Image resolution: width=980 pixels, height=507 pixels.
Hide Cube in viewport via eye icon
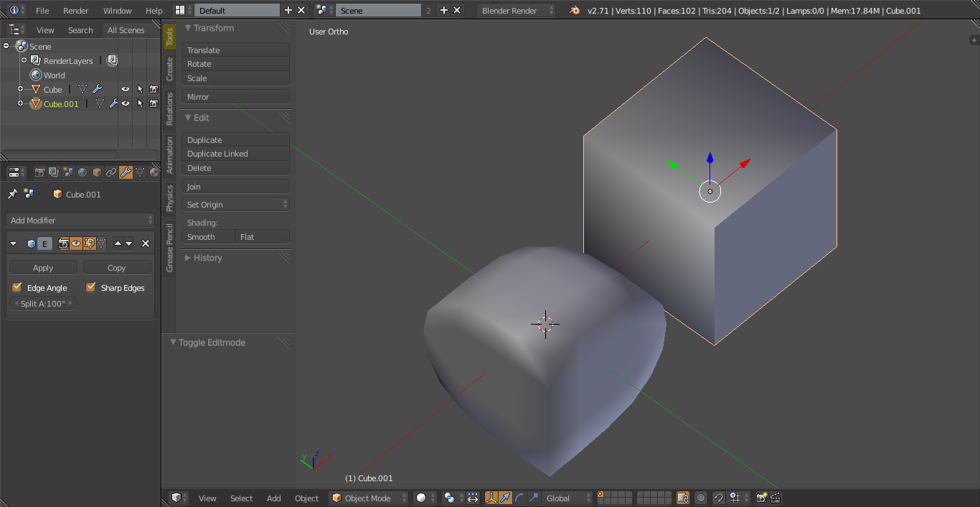126,90
